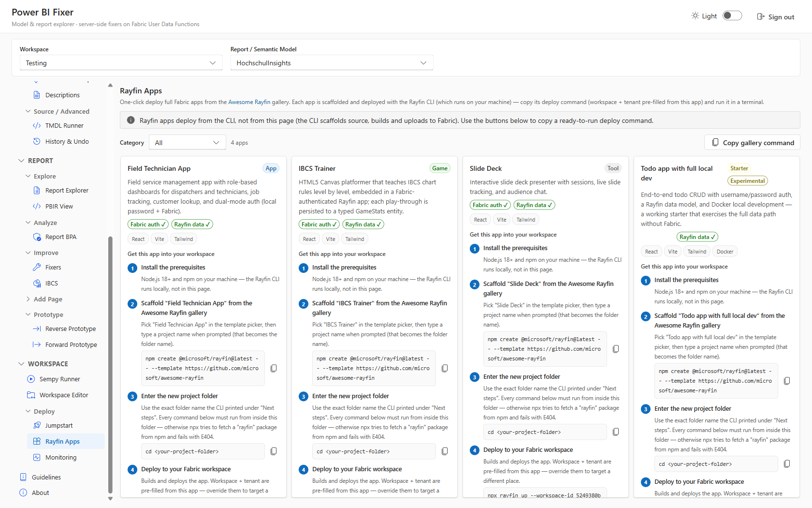Click the Sign out button
The image size is (812, 508).
(775, 17)
